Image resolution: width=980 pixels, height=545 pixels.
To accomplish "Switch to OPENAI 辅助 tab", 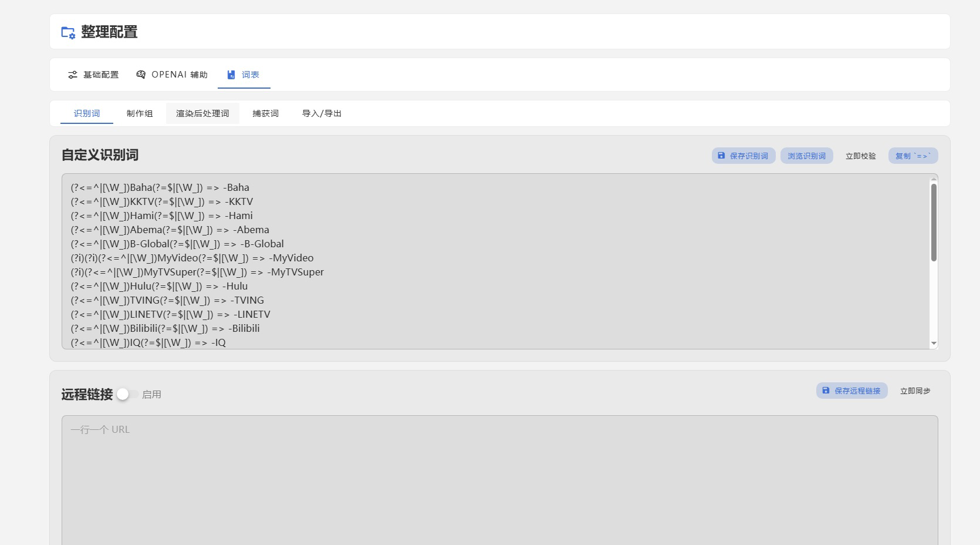I will (172, 75).
